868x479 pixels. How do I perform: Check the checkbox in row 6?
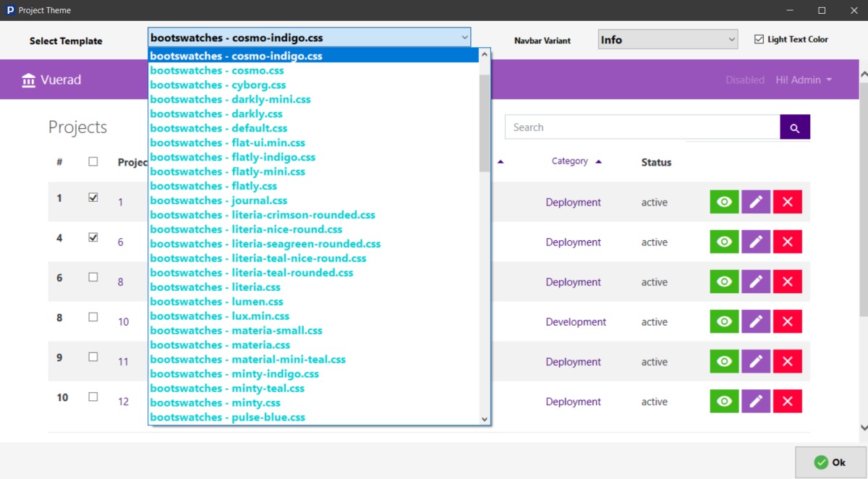(93, 277)
